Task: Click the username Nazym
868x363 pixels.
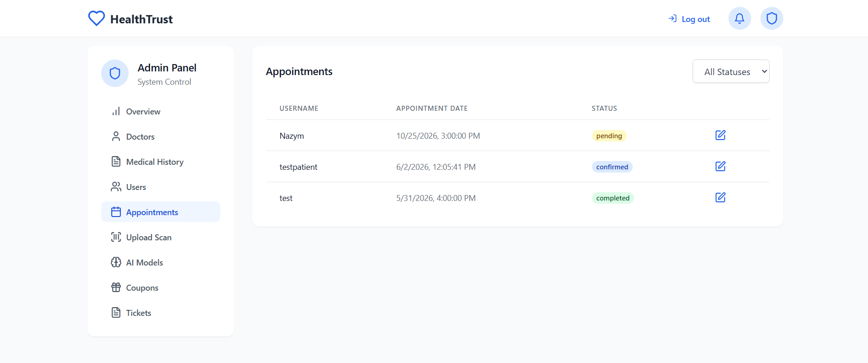Action: pos(292,136)
